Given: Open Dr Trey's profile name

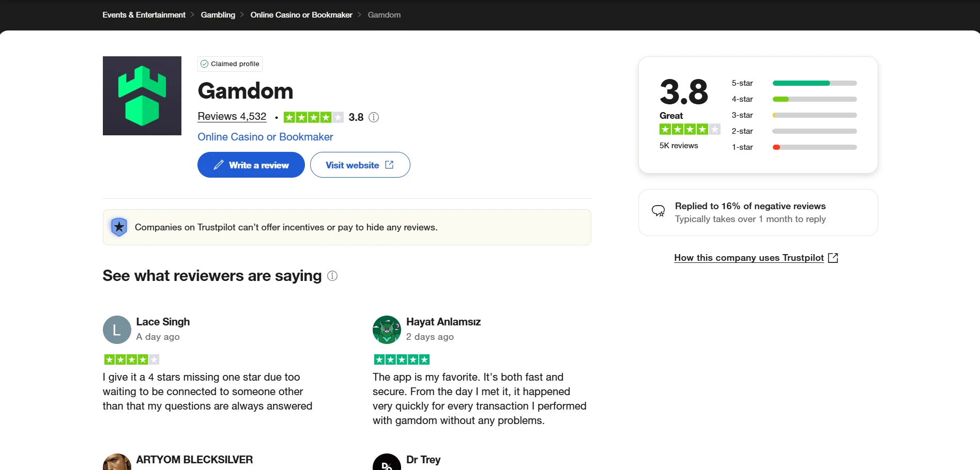Looking at the screenshot, I should click(423, 460).
